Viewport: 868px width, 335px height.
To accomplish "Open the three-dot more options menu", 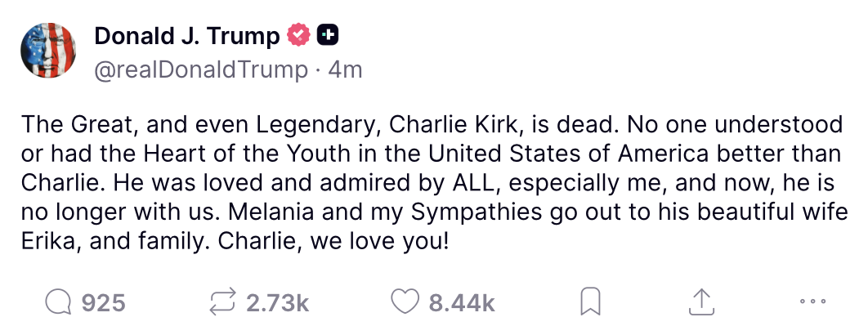I will click(x=813, y=301).
